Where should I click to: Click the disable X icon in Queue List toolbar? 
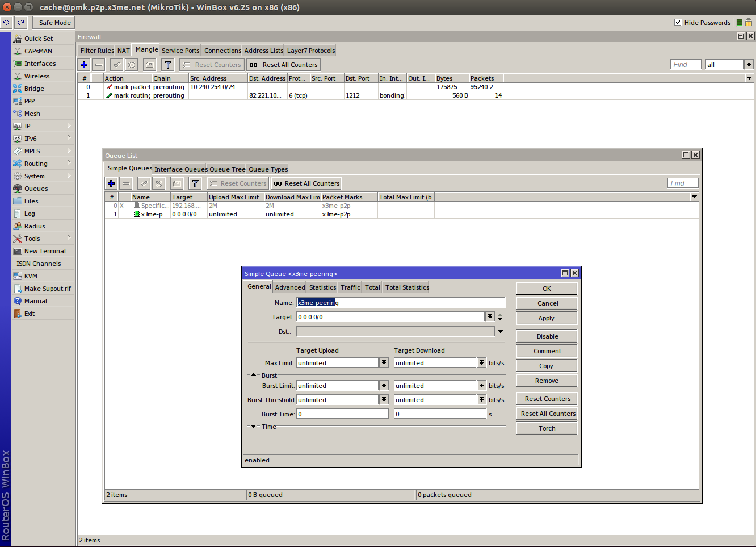(158, 183)
